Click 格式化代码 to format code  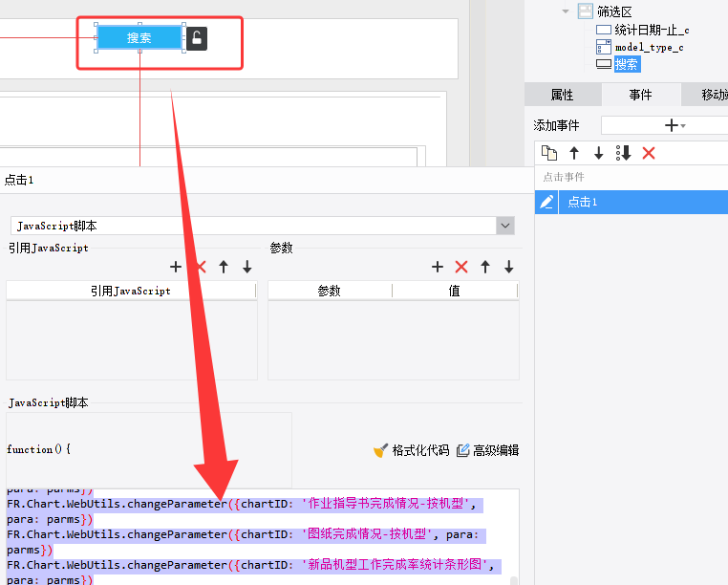tap(412, 450)
